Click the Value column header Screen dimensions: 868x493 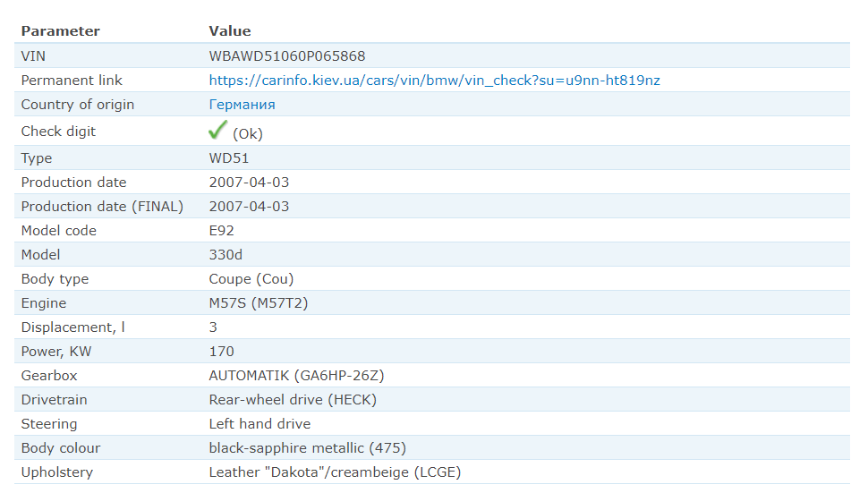pos(229,31)
